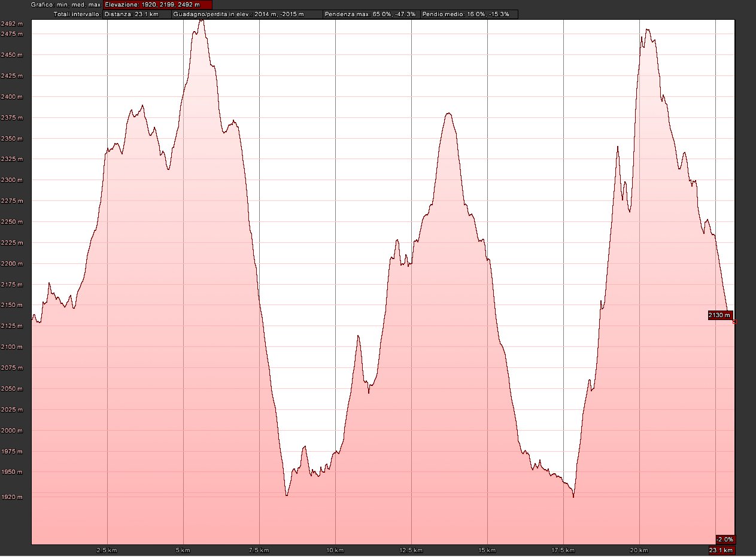Click the 2.5 km label on distance axis

(107, 550)
